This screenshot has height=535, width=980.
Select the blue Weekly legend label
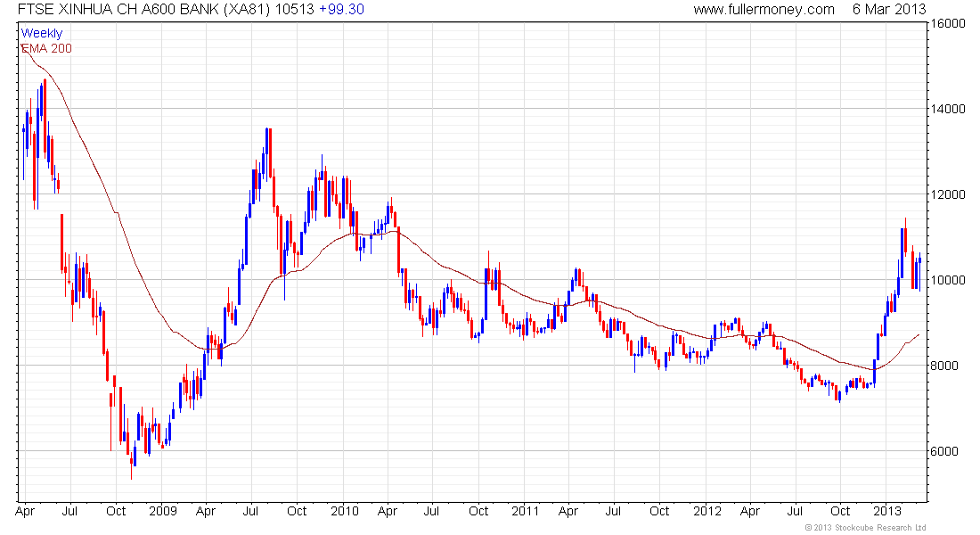pos(42,33)
